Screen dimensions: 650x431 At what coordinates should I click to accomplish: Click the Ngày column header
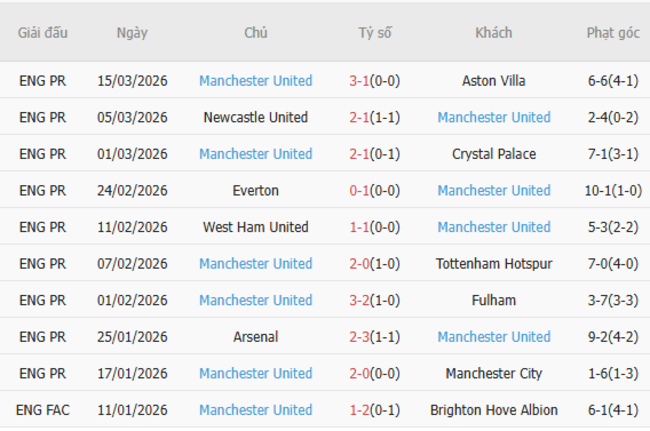click(x=132, y=33)
